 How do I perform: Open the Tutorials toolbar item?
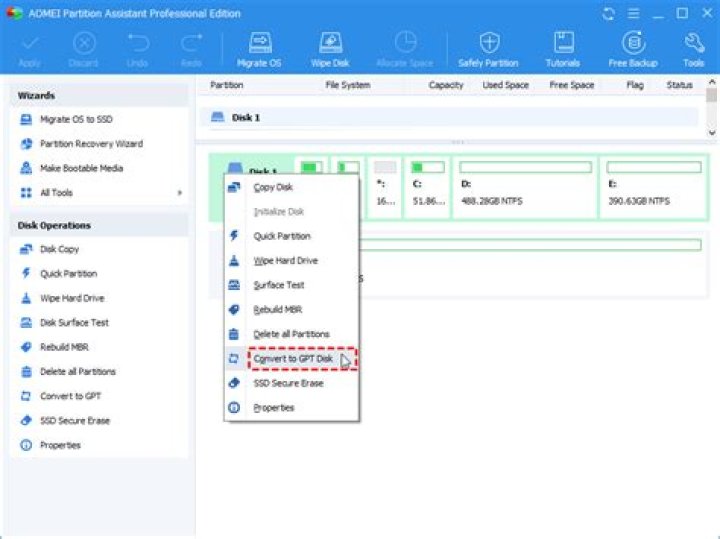563,50
